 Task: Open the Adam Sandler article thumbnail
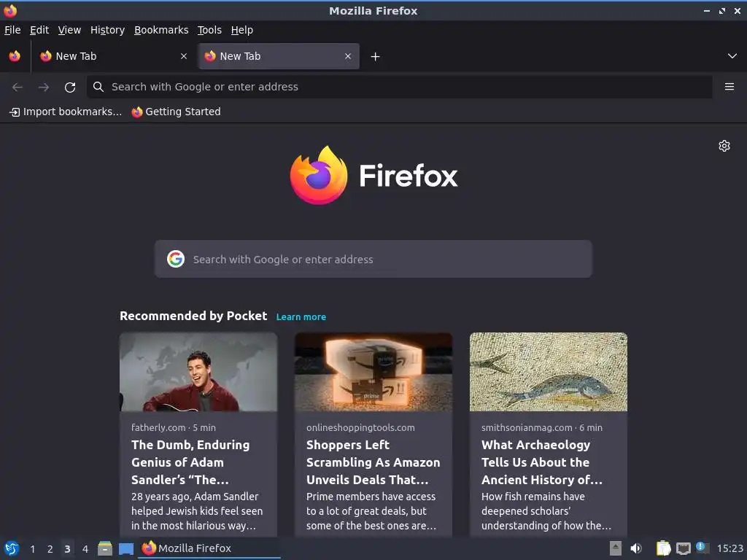[198, 372]
